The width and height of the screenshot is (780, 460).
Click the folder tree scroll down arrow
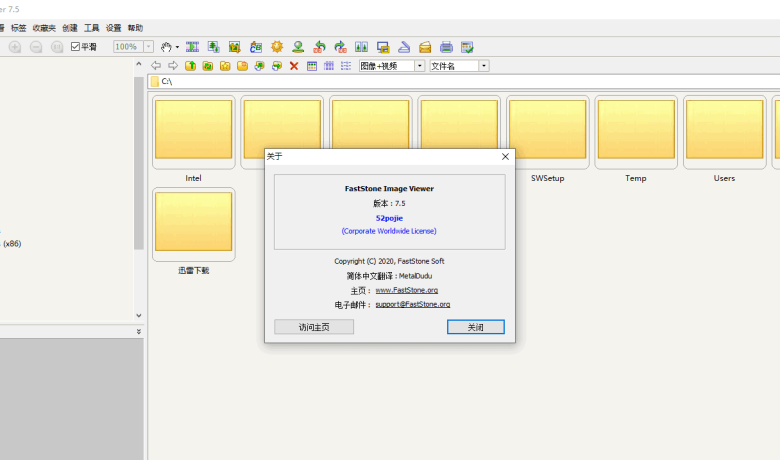[x=139, y=315]
